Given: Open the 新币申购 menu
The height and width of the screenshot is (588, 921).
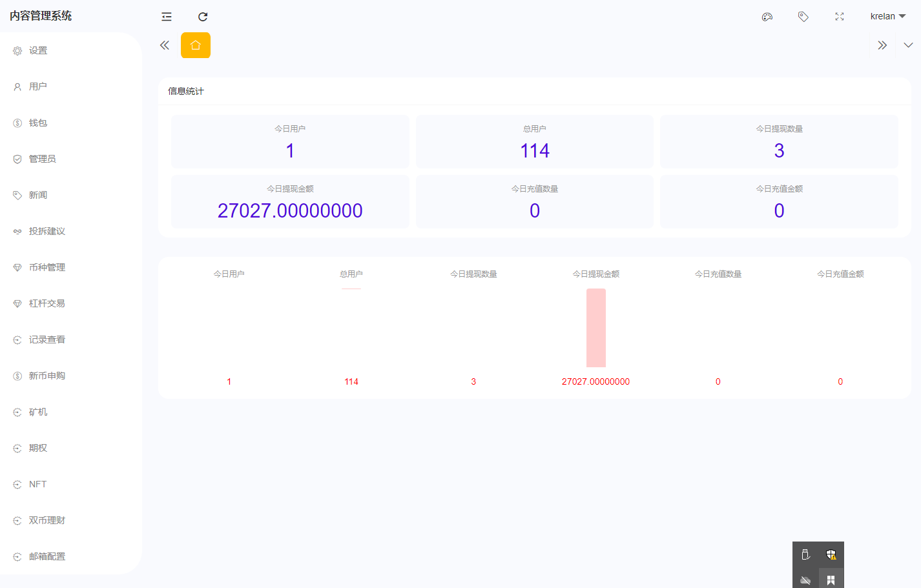Looking at the screenshot, I should point(71,376).
